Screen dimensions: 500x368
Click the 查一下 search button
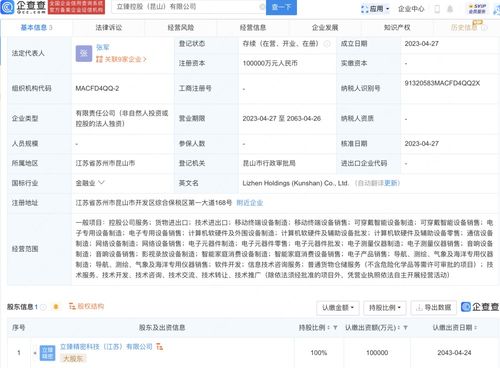coord(281,7)
